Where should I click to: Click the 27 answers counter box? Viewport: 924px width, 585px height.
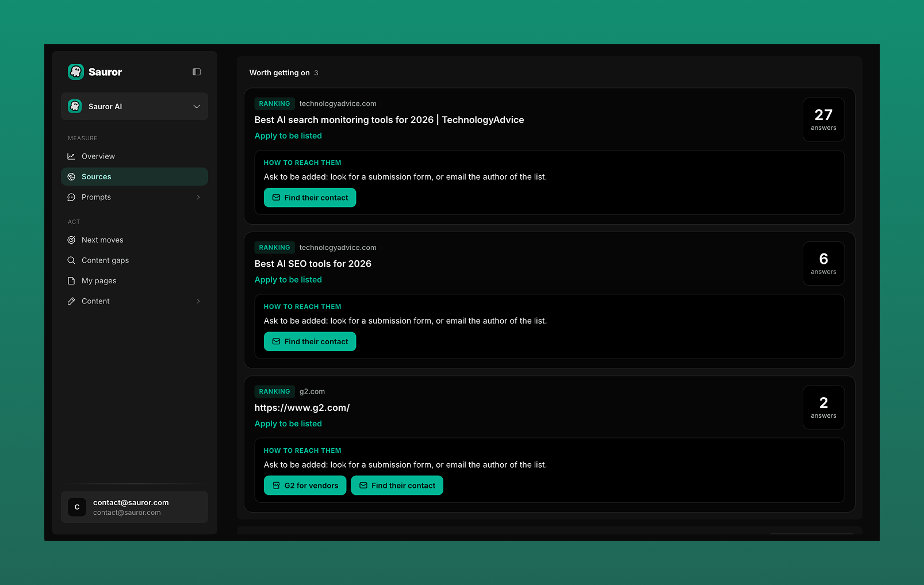click(x=823, y=120)
